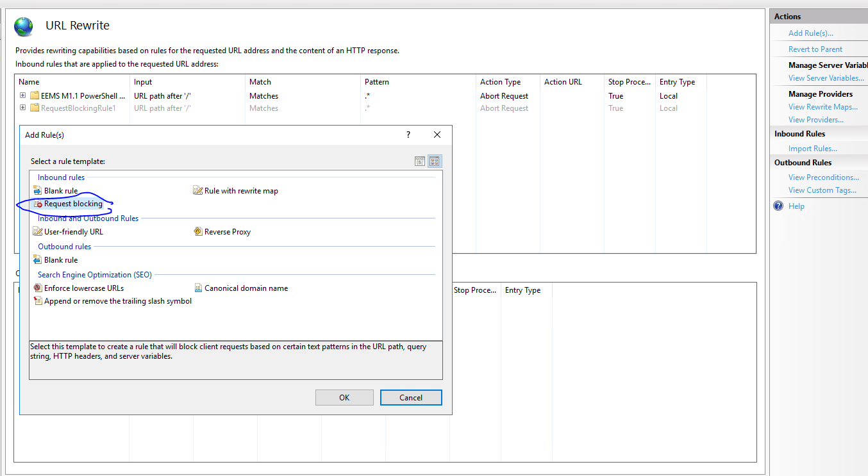868x476 pixels.
Task: Click Import Rules... under Inbound Rules
Action: (813, 149)
